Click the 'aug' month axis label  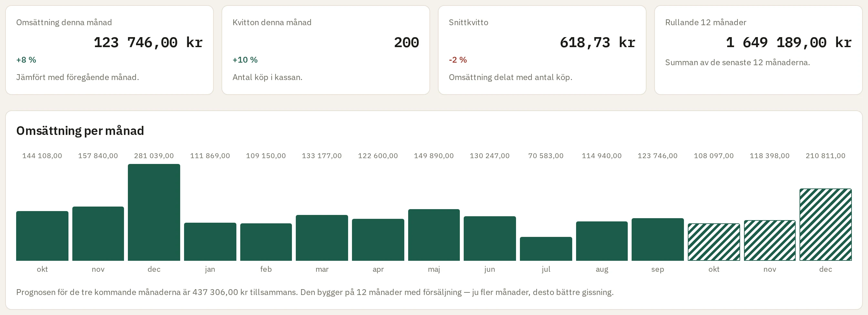coord(602,269)
